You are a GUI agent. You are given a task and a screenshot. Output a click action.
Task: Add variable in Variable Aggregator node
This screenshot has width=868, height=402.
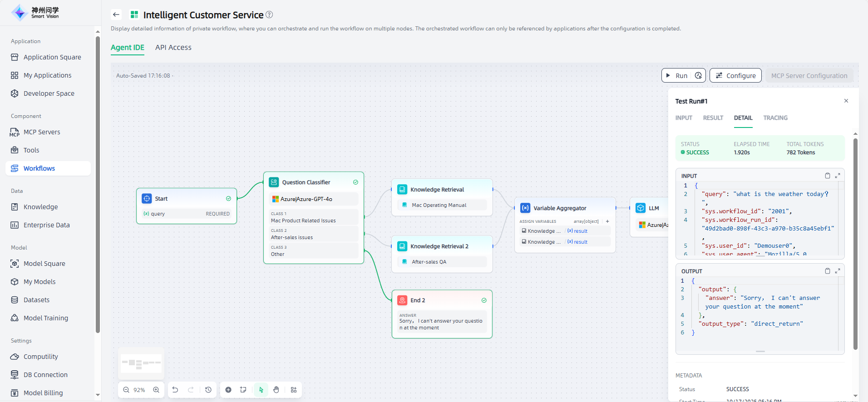607,221
